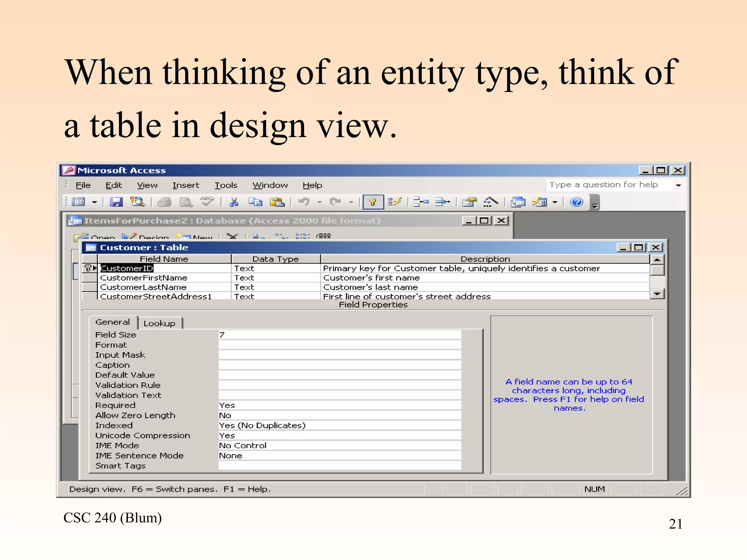The width and height of the screenshot is (747, 560).
Task: Select the CustomerFirstName field name cell
Action: point(165,278)
